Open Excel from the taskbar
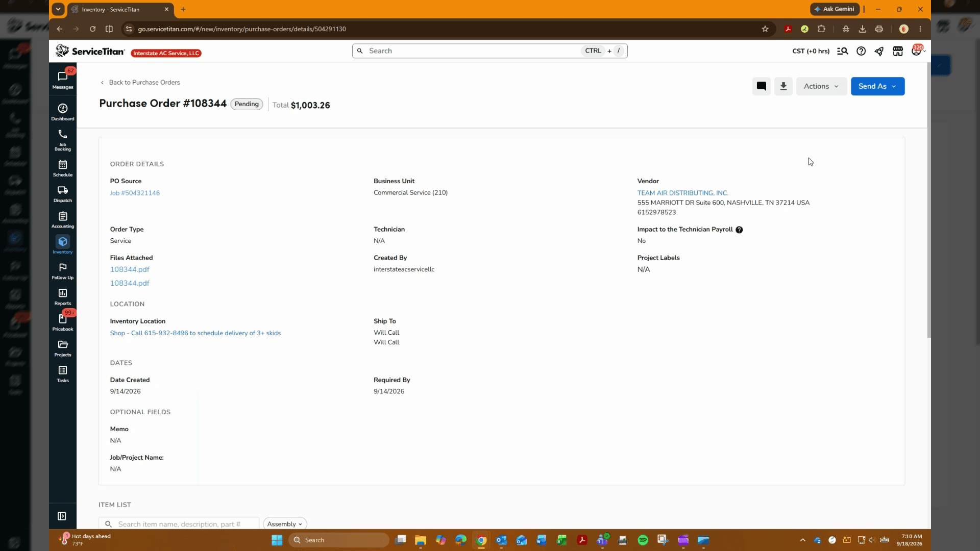The width and height of the screenshot is (980, 551). pos(561,540)
